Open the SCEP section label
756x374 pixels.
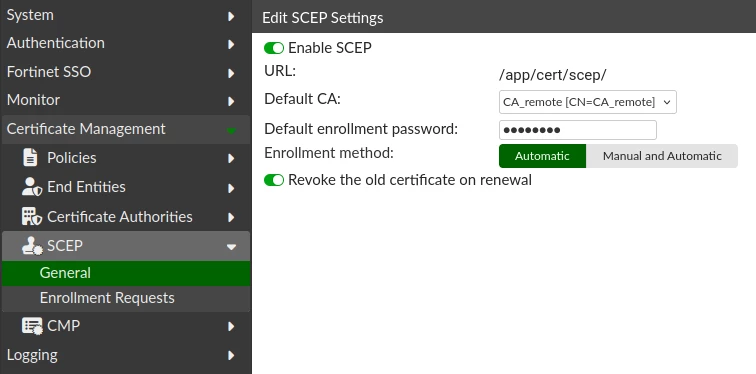pos(65,246)
